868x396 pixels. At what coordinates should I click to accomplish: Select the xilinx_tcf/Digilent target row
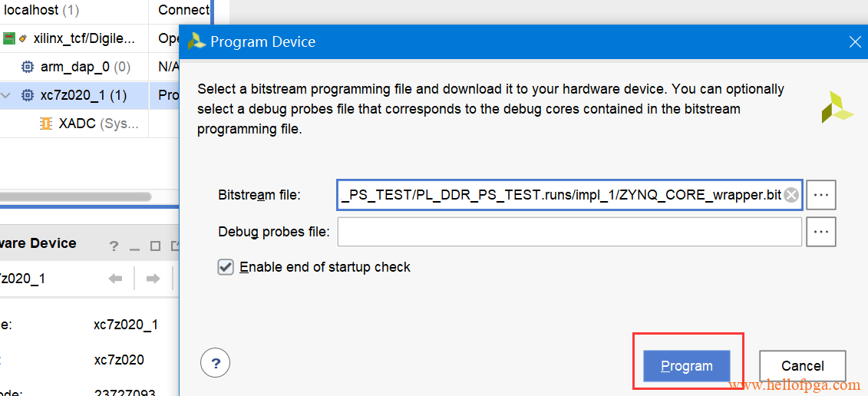(x=74, y=39)
